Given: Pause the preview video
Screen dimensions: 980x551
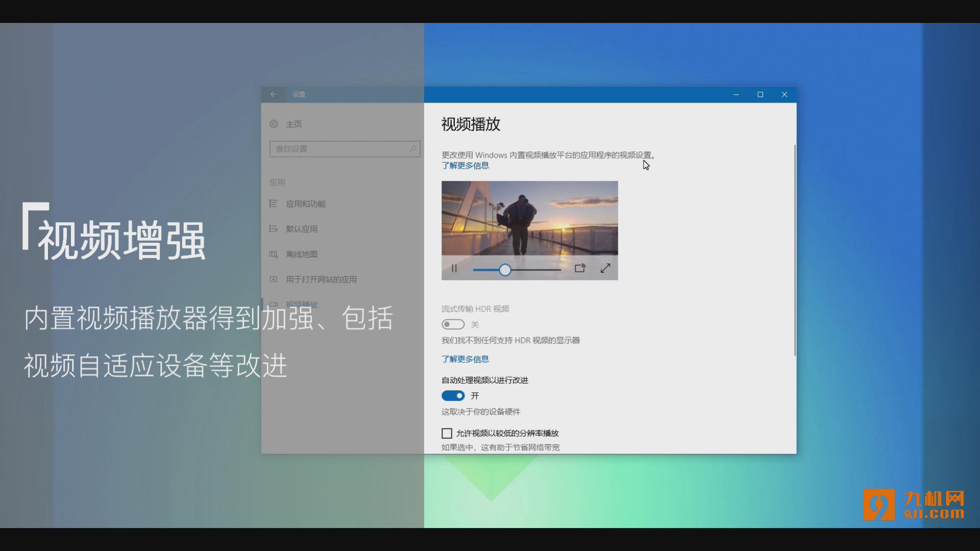Looking at the screenshot, I should coord(454,268).
